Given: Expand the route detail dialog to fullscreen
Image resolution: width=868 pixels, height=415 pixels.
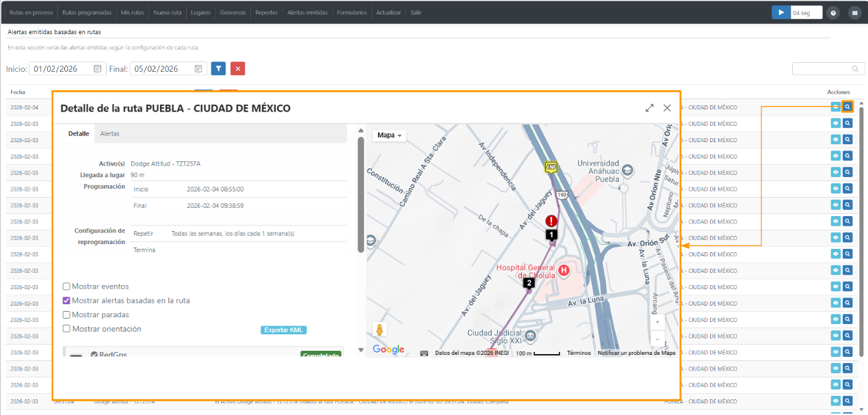Looking at the screenshot, I should 650,108.
